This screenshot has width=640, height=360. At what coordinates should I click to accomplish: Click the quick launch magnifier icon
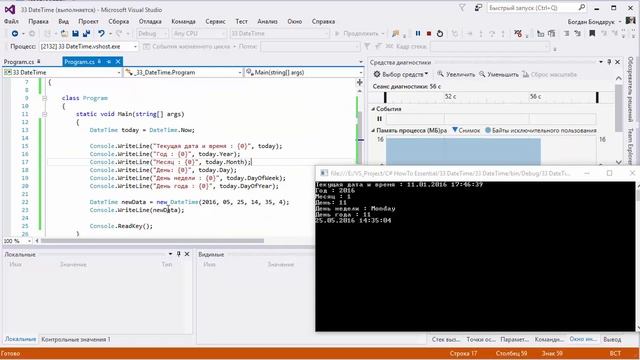click(x=582, y=7)
